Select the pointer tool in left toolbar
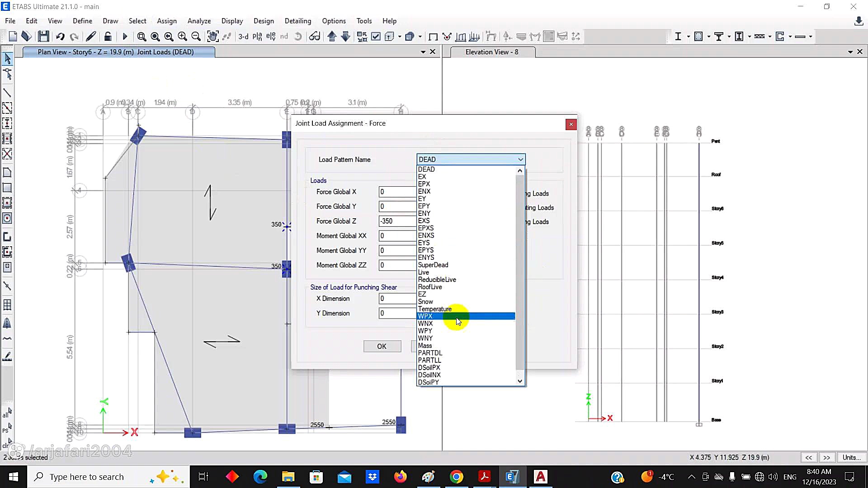Viewport: 868px width, 488px height. [7, 58]
